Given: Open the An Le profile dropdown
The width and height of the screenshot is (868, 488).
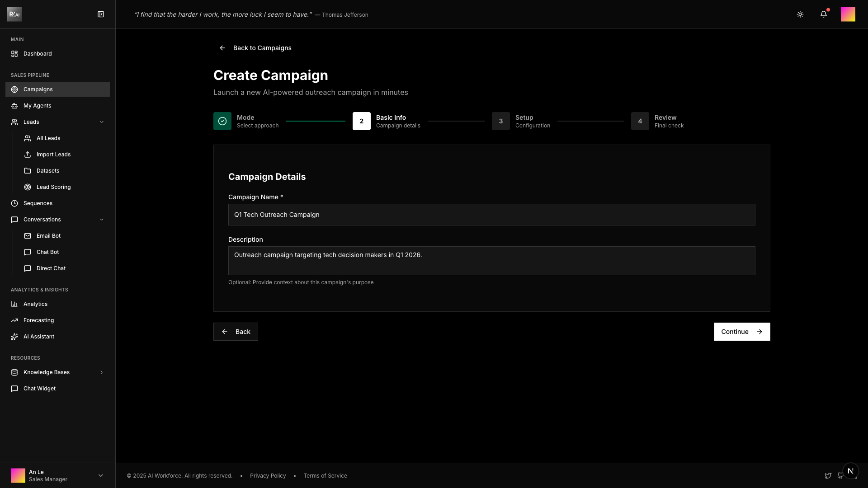Looking at the screenshot, I should [x=100, y=475].
